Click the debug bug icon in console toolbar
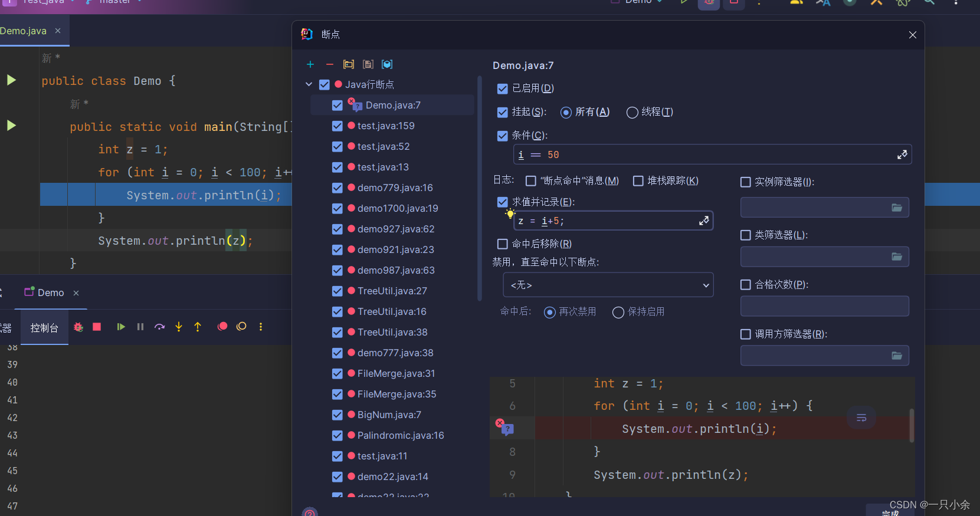 (78, 327)
